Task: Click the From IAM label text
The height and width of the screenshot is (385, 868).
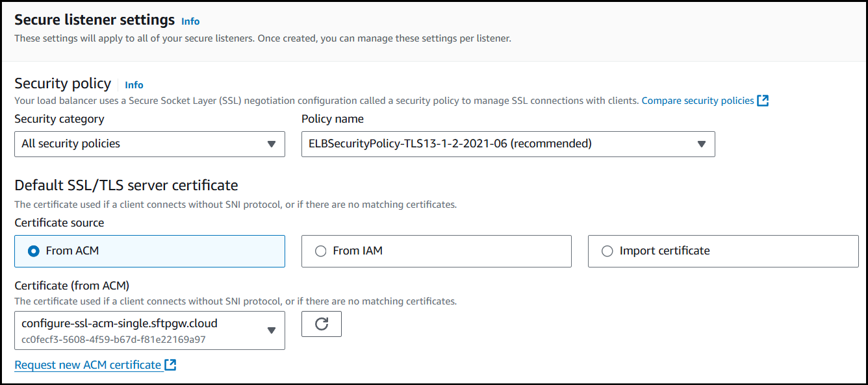Action: click(357, 251)
